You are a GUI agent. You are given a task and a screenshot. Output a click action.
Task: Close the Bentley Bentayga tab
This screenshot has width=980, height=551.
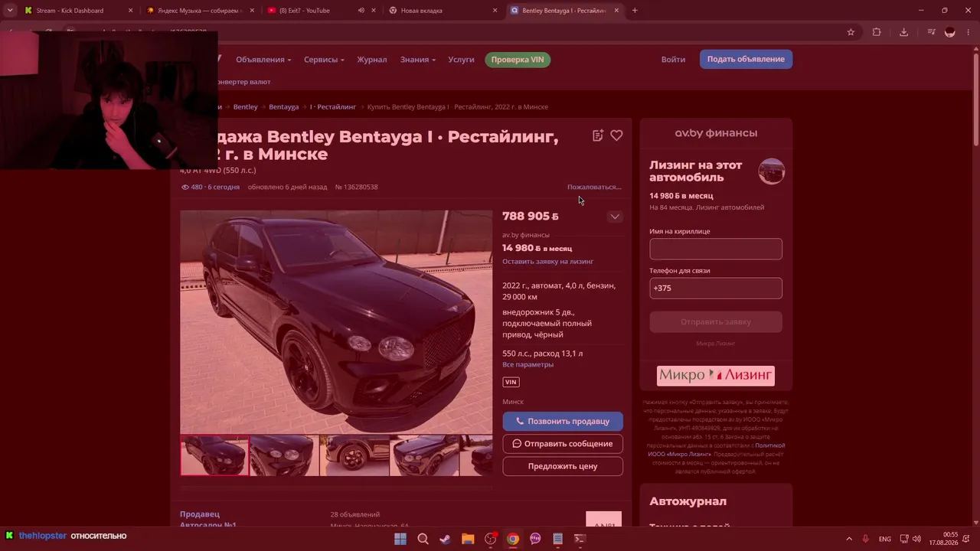tap(616, 11)
